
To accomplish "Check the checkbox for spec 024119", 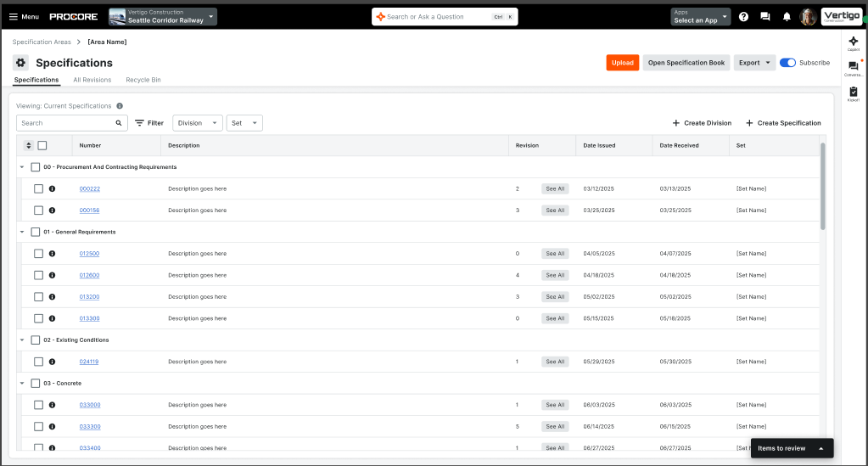I will [38, 362].
